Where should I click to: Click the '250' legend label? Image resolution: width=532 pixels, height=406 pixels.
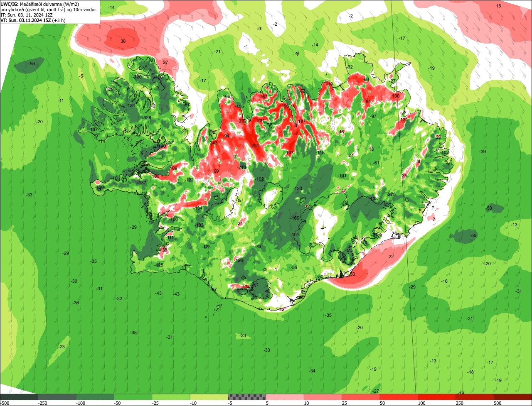(x=459, y=403)
